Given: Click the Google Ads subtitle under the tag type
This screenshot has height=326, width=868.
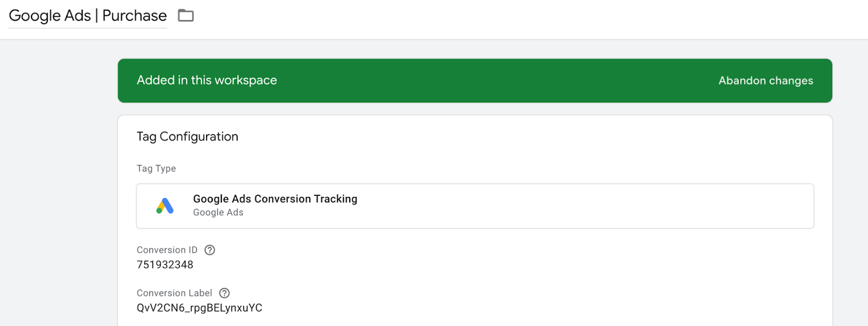Looking at the screenshot, I should point(218,213).
